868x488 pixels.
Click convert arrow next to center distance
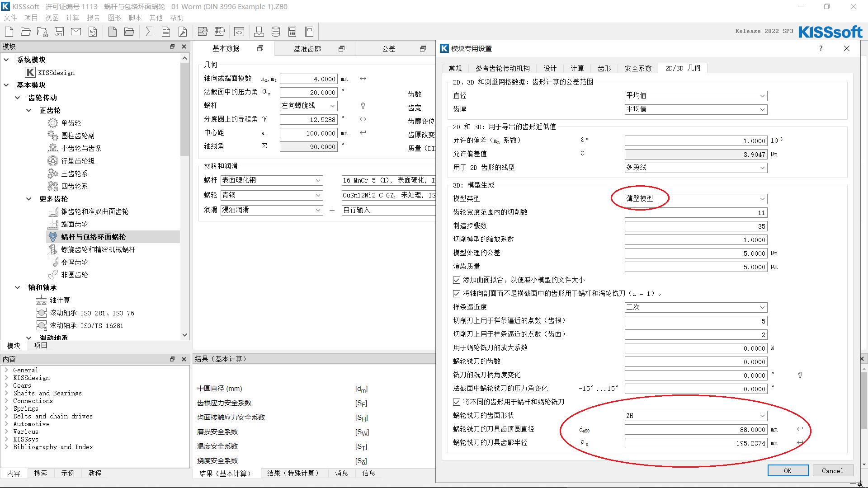click(x=363, y=133)
